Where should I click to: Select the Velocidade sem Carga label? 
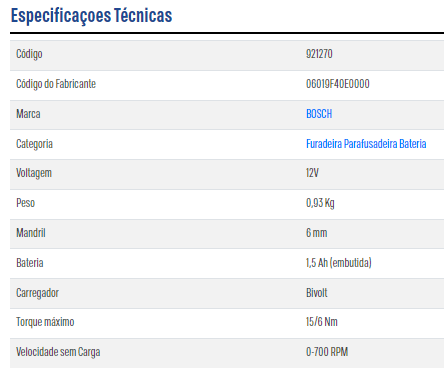(x=58, y=352)
